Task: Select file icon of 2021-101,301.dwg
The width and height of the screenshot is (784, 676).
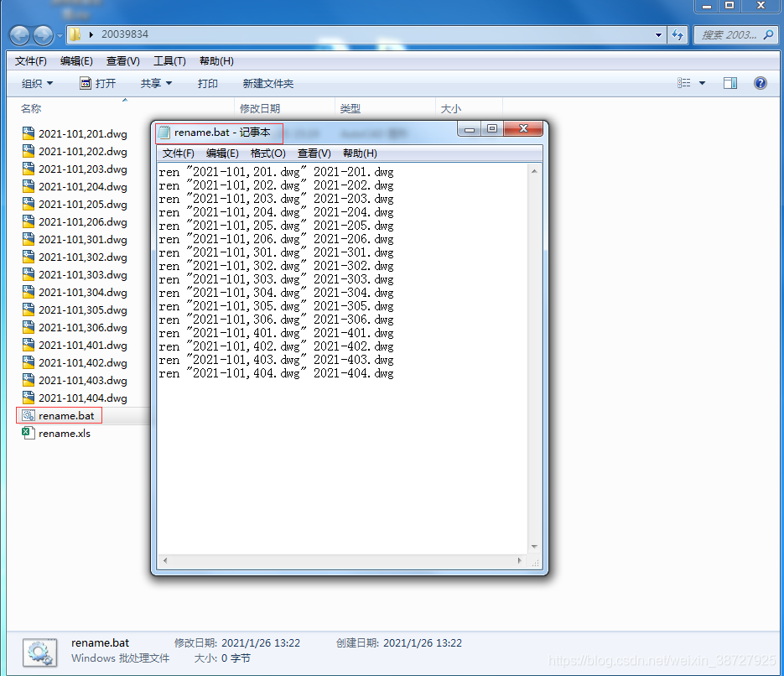Action: [29, 239]
